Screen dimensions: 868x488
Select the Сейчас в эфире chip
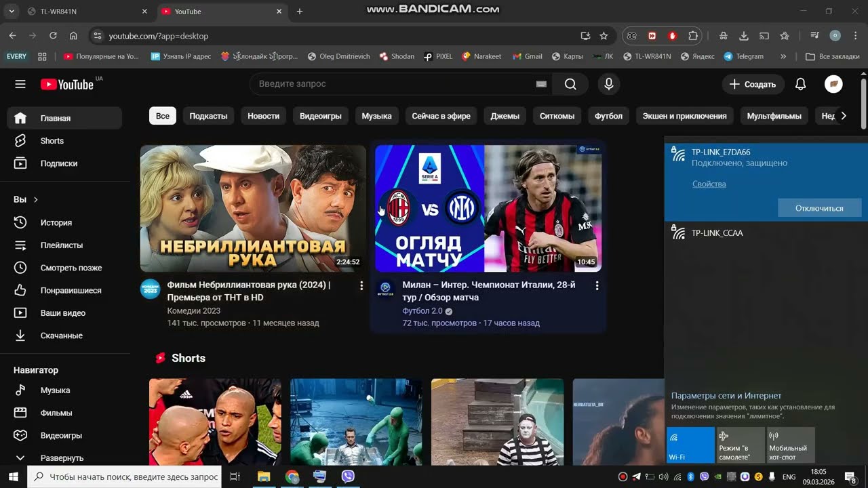click(x=441, y=116)
